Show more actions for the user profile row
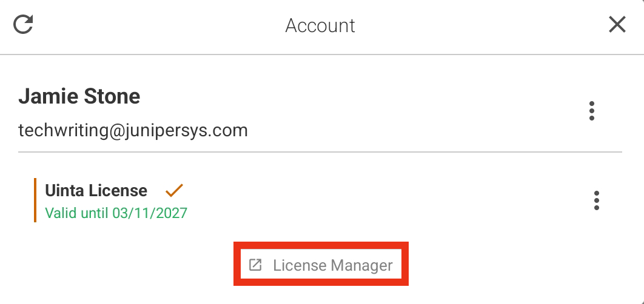The height and width of the screenshot is (304, 644). (x=591, y=111)
